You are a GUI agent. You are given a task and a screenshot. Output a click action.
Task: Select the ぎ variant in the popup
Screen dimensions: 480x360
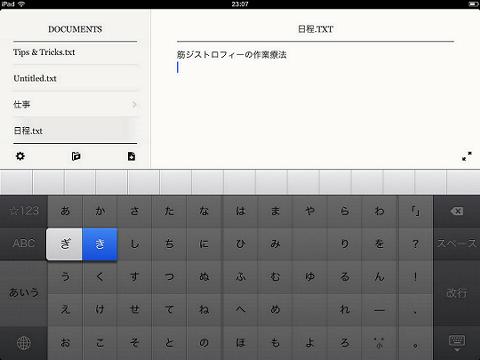[65, 244]
